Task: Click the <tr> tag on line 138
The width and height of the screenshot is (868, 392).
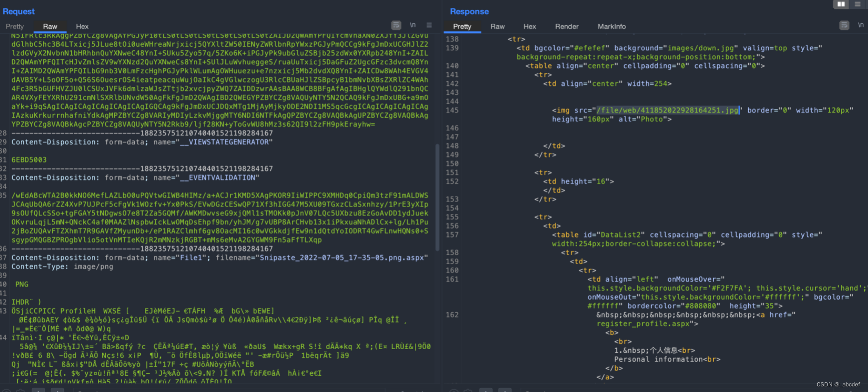Action: (517, 39)
